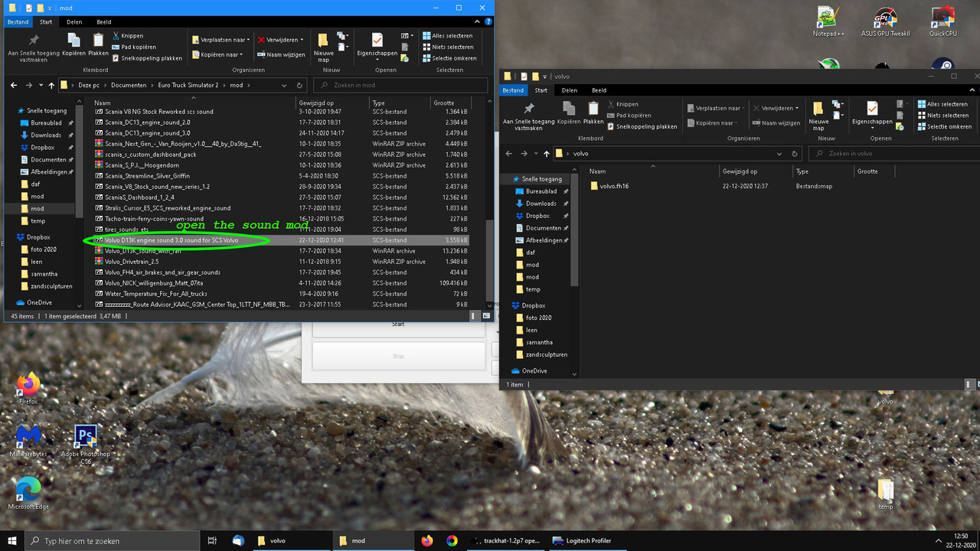This screenshot has width=980, height=551.
Task: Go up one folder in mod window
Action: (51, 85)
